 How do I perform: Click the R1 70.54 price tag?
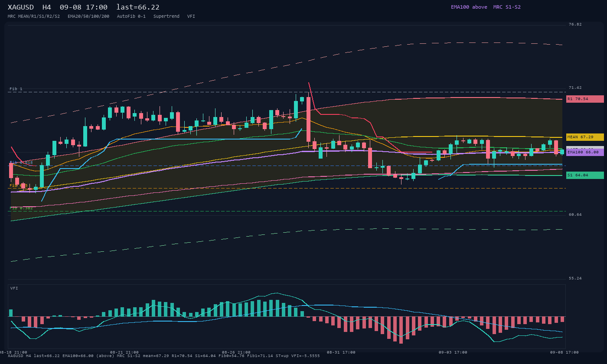pyautogui.click(x=585, y=99)
